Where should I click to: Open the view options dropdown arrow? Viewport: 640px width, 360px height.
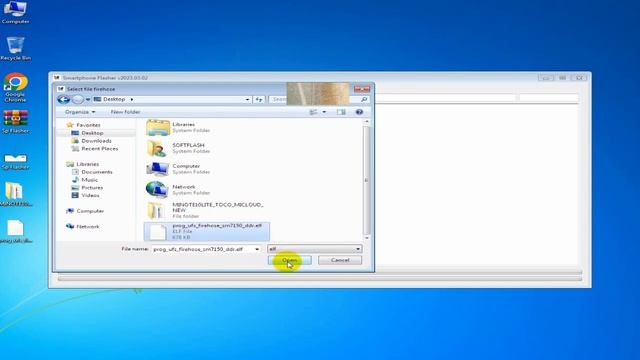(324, 112)
